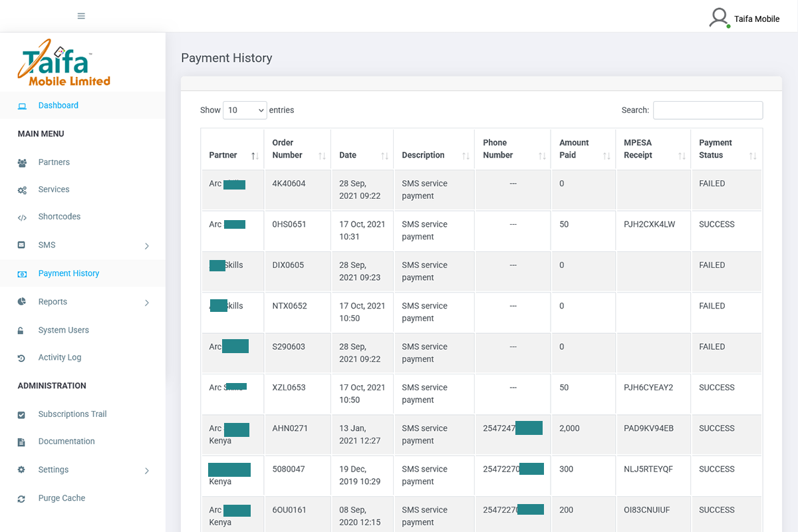
Task: Click the Dashboard monitor icon
Action: coord(23,105)
